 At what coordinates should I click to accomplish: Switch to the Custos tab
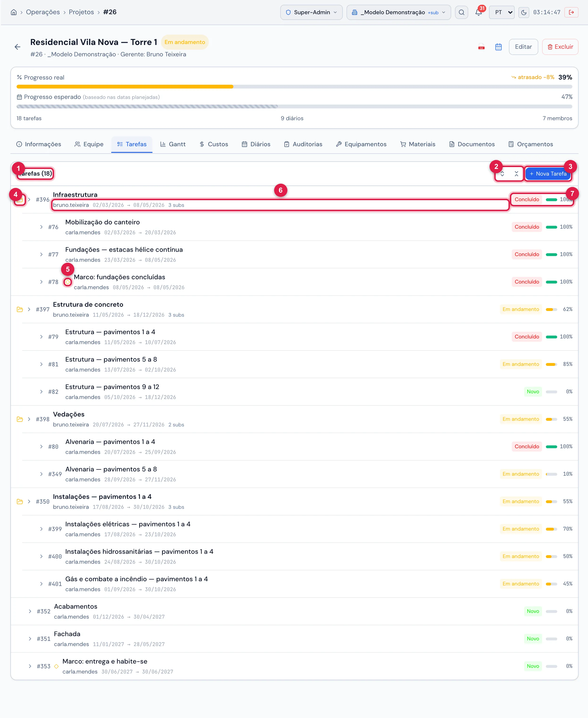tap(213, 144)
